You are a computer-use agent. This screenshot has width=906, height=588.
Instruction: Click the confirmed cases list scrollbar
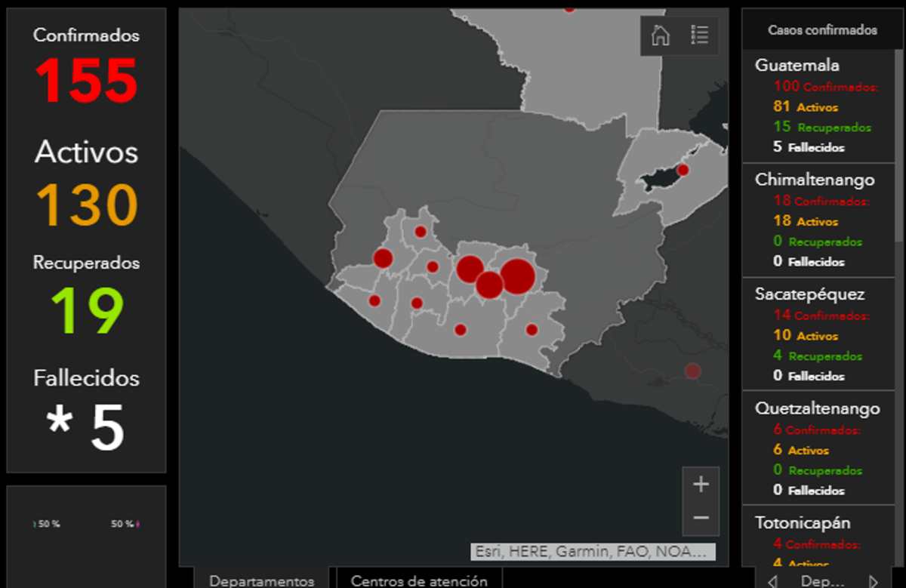point(898,151)
